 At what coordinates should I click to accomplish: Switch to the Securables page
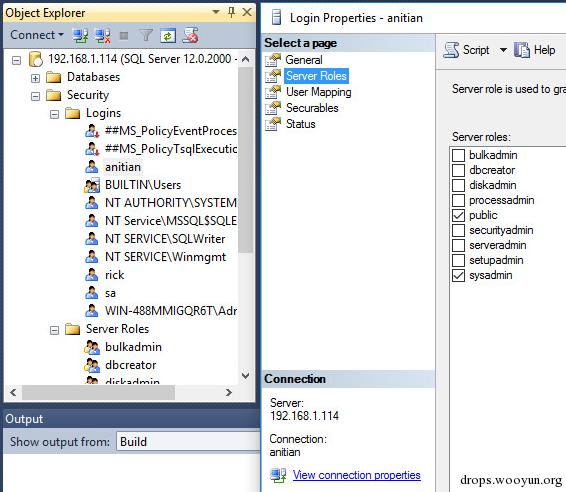(312, 108)
